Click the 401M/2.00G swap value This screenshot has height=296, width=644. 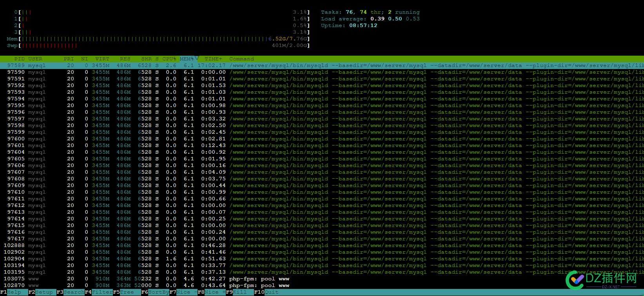point(289,45)
